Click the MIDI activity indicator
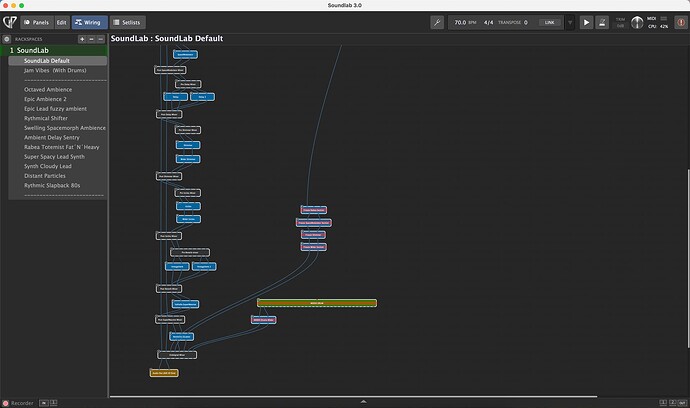The height and width of the screenshot is (408, 690). click(664, 18)
